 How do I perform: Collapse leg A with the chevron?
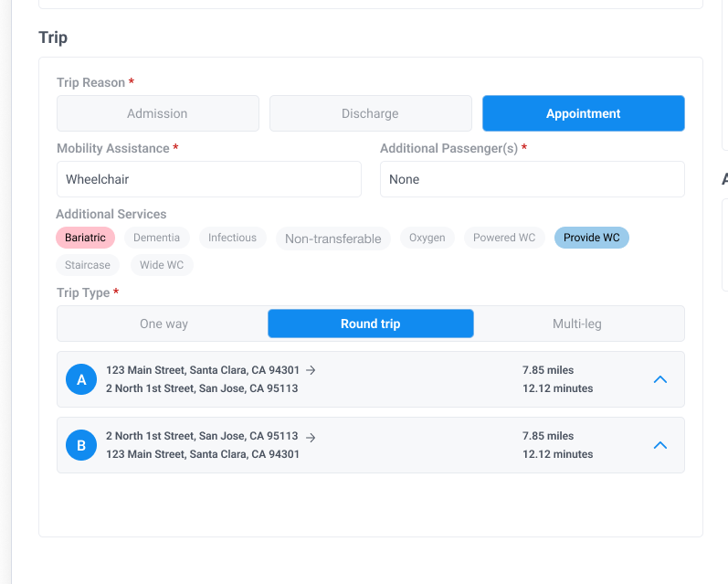660,379
